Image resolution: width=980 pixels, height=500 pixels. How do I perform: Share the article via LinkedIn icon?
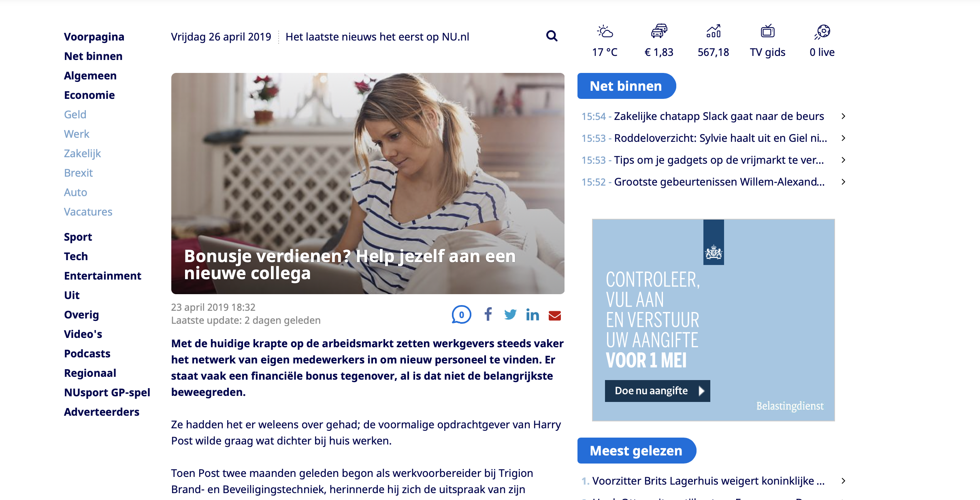[x=533, y=314]
